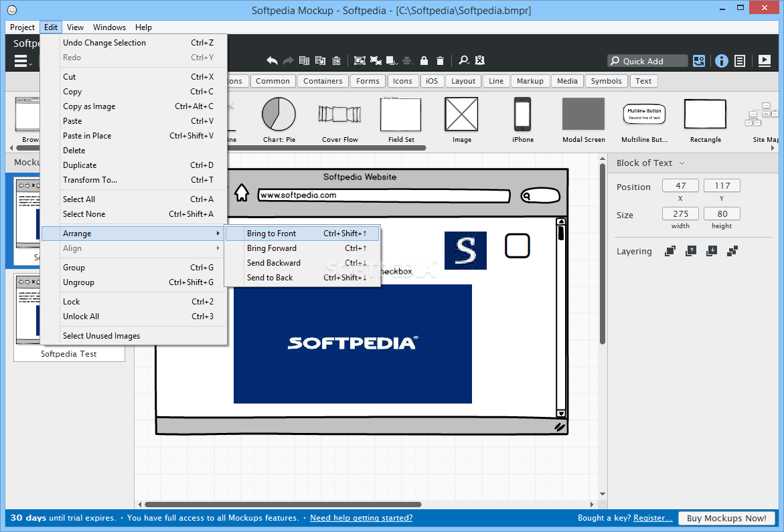Add the Rectangle control from library

click(x=705, y=120)
